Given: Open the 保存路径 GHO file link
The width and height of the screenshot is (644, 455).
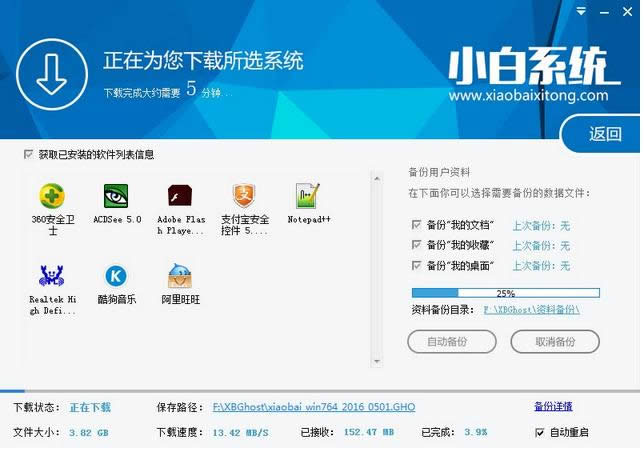Looking at the screenshot, I should click(x=314, y=407).
